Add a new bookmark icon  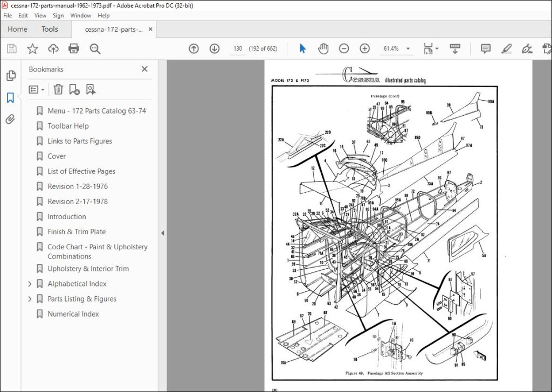(74, 89)
